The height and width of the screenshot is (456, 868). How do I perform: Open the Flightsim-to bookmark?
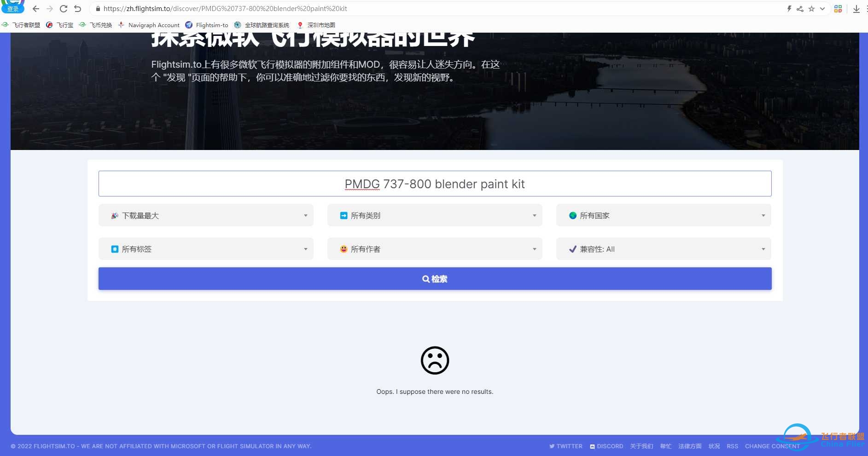[x=207, y=25]
